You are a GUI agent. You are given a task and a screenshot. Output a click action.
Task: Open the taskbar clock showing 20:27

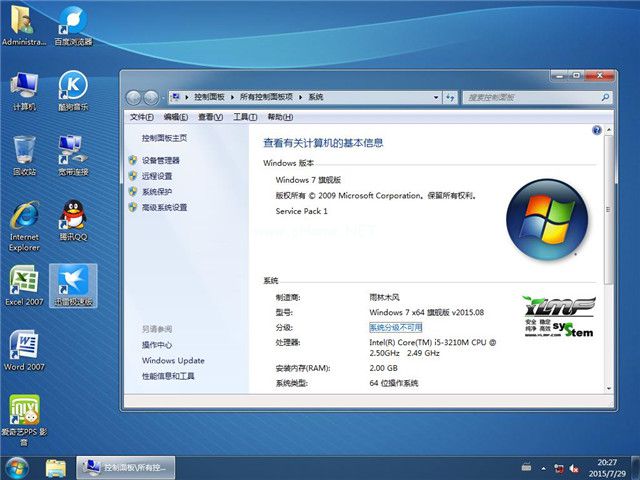[607, 468]
